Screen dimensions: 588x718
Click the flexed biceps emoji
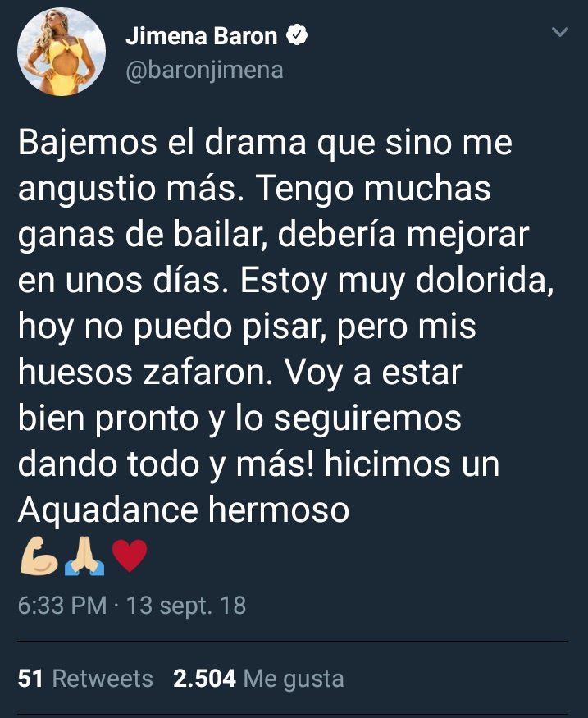pos(39,556)
